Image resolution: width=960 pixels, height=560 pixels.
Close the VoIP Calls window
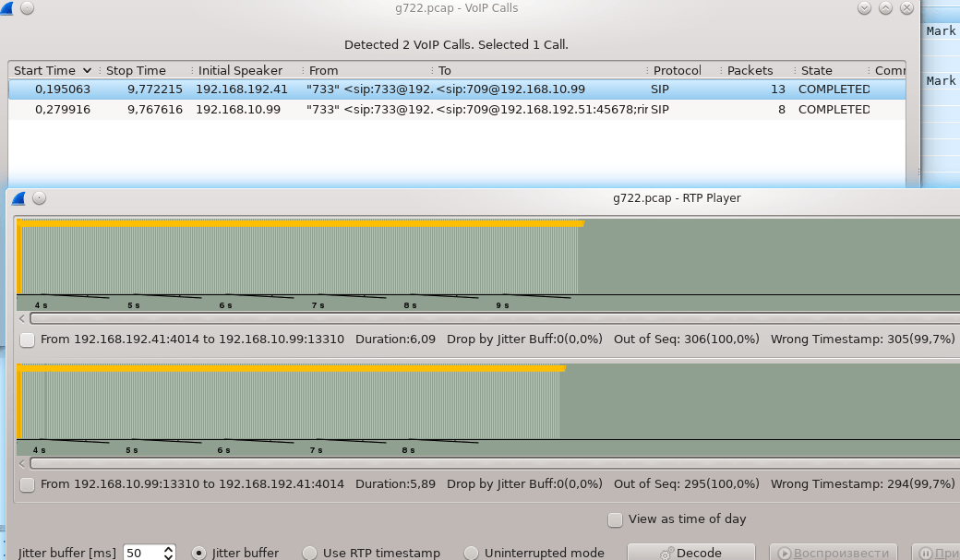pos(906,8)
